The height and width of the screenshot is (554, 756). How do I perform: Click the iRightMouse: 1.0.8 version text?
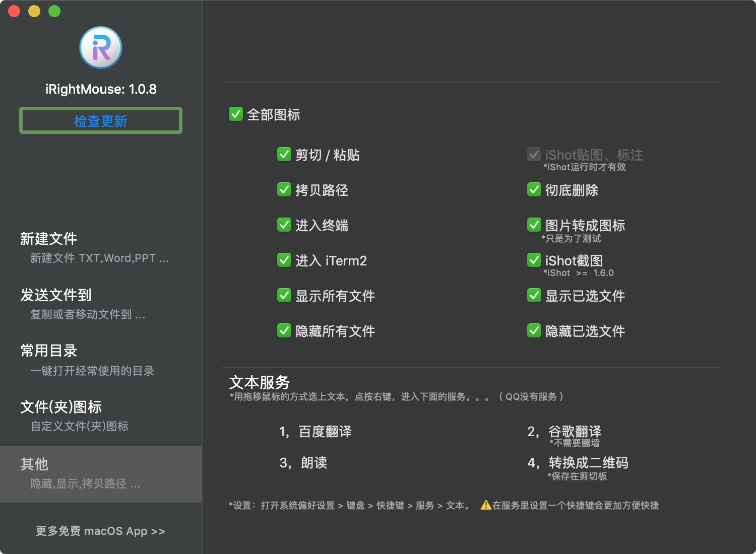[101, 89]
